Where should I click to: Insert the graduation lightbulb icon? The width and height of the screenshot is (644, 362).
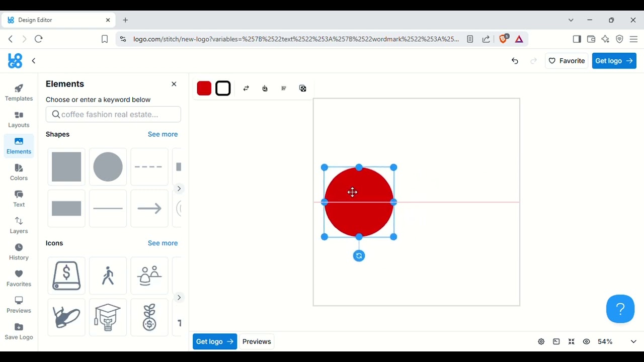108,317
